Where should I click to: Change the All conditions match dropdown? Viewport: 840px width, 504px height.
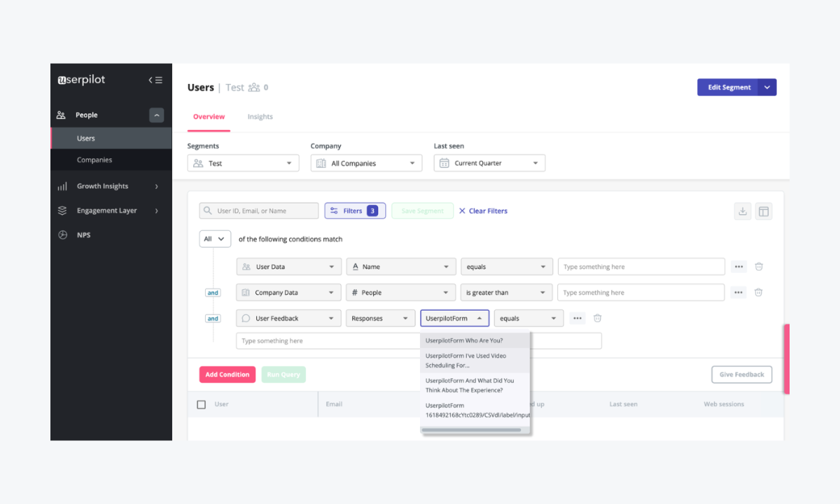coord(214,239)
